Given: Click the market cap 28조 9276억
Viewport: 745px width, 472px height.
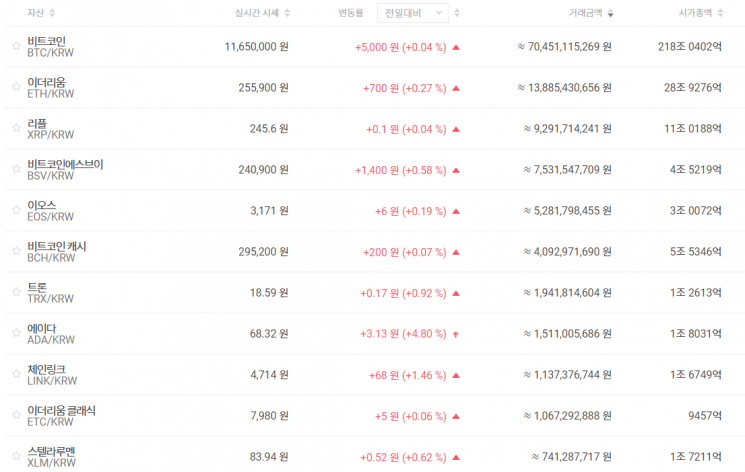Looking at the screenshot, I should point(693,87).
